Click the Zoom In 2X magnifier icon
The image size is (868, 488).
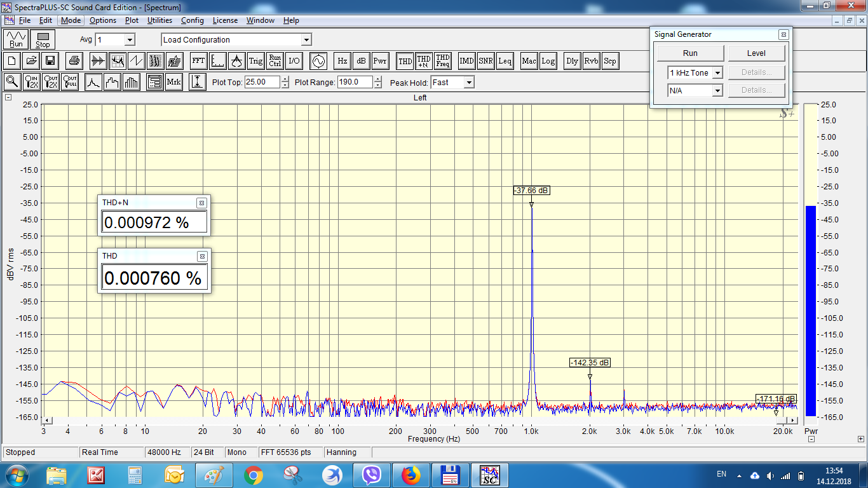click(x=31, y=82)
